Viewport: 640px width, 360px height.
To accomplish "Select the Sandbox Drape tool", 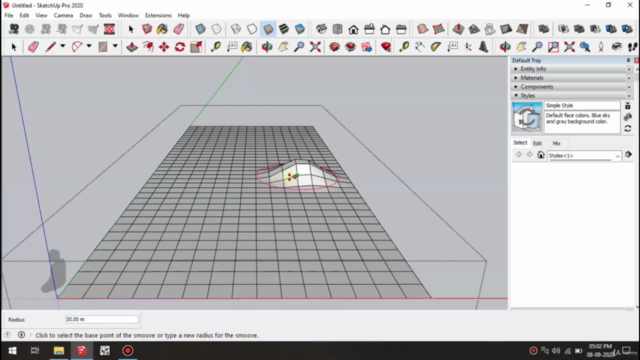I will [x=490, y=29].
